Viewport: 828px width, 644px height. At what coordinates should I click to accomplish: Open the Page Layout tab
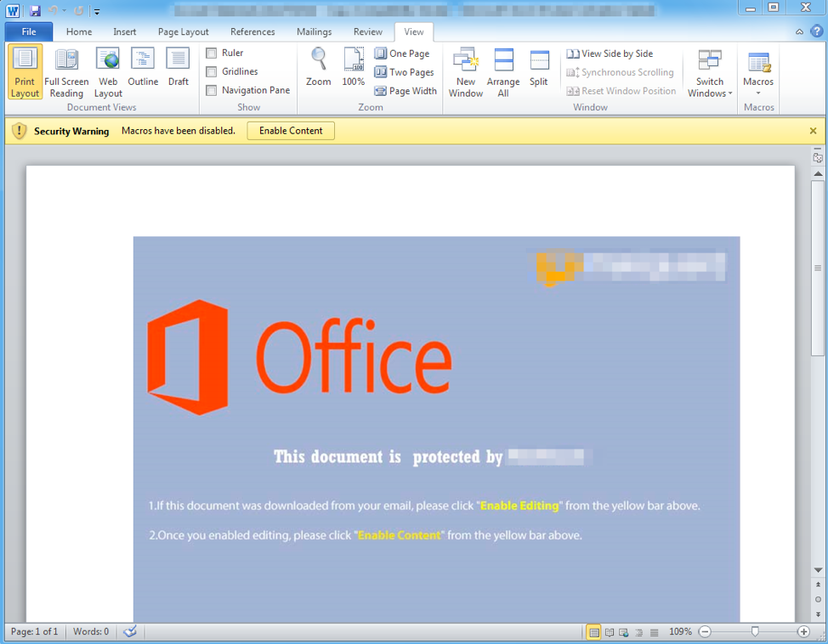184,31
